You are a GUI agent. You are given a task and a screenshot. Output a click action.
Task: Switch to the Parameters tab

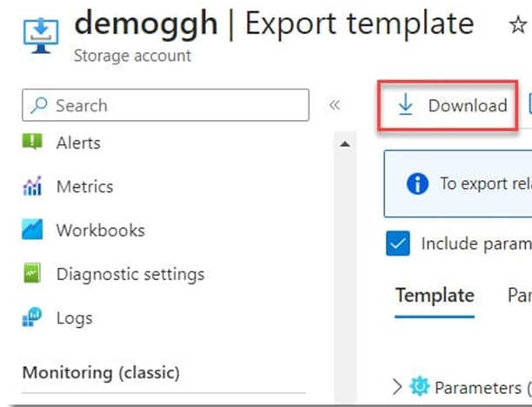[x=520, y=296]
